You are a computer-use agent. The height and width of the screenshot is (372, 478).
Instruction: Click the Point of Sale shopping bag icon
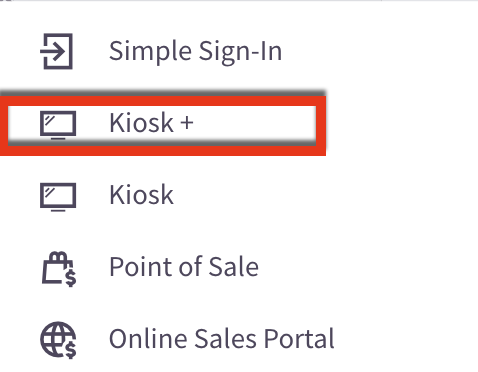coord(59,269)
